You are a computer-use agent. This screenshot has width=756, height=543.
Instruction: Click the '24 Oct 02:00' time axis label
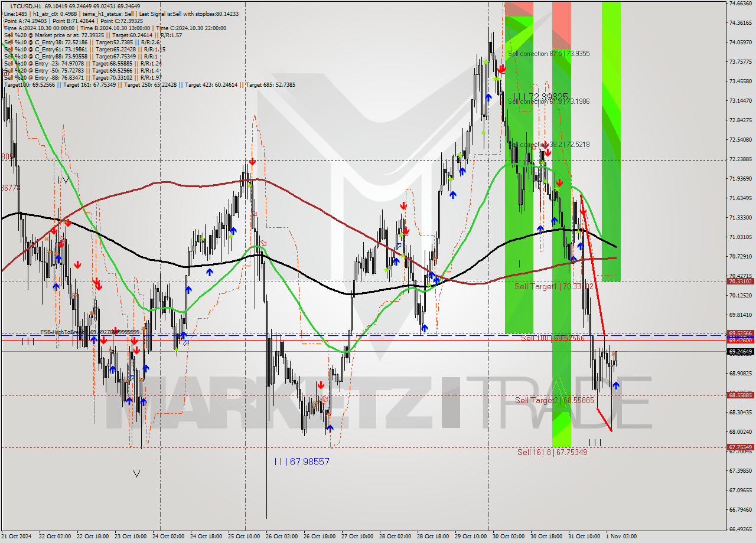click(168, 537)
